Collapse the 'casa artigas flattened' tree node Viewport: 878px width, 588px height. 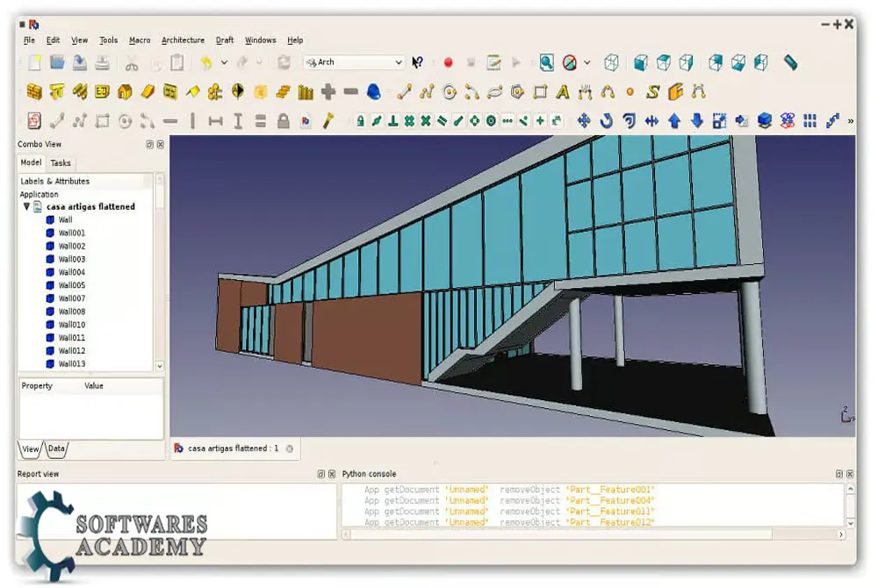click(26, 206)
